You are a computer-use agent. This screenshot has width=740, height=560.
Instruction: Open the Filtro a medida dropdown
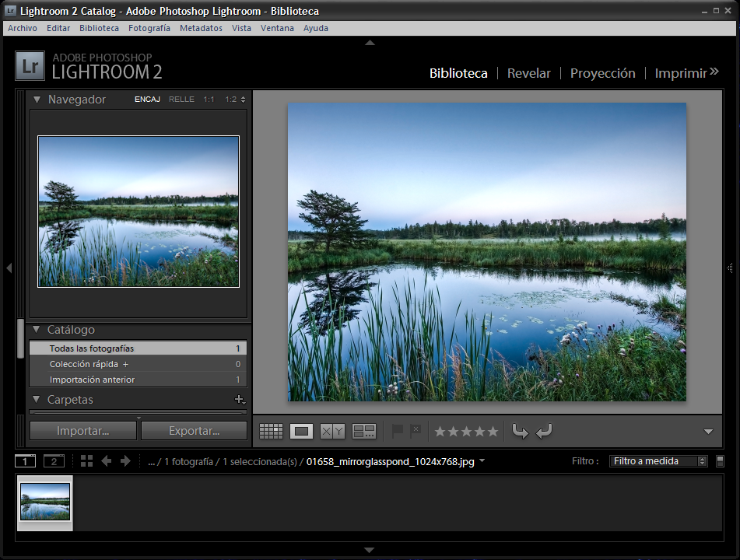coord(658,461)
